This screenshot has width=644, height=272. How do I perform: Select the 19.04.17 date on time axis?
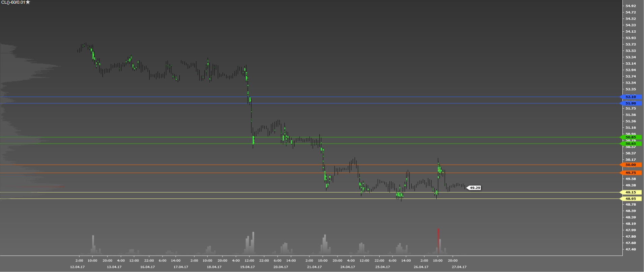click(247, 267)
